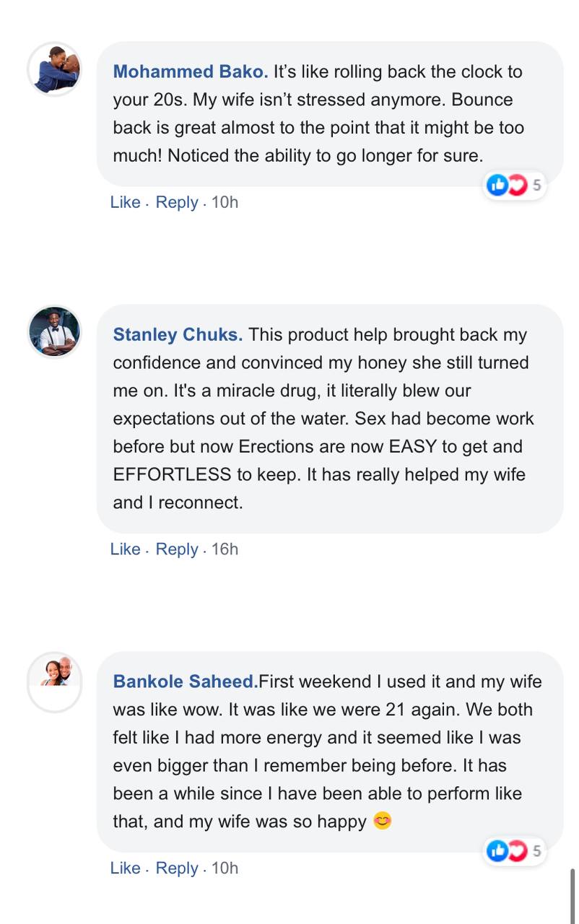Open the Mohammed Bako name link

pyautogui.click(x=191, y=71)
